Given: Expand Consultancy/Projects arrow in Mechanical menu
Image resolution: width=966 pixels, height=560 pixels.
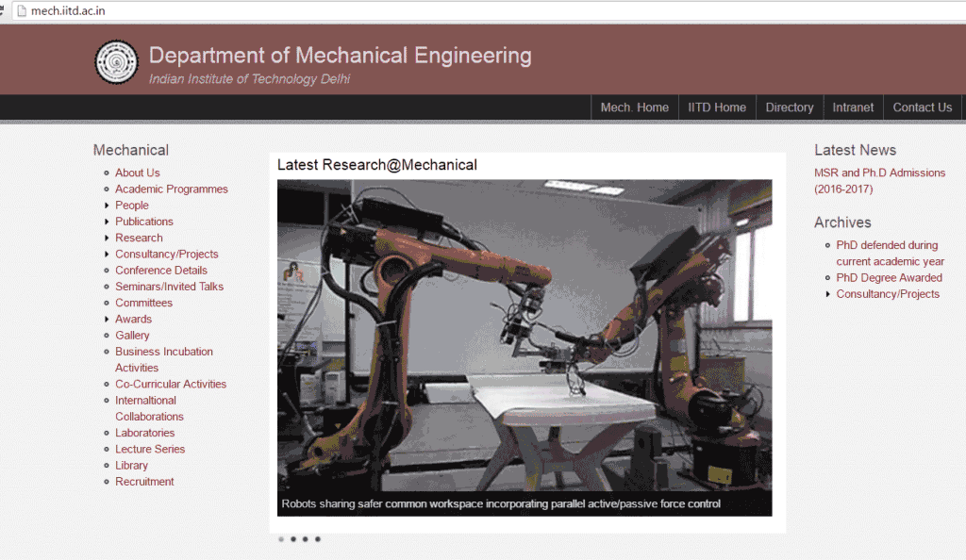Looking at the screenshot, I should pos(107,255).
